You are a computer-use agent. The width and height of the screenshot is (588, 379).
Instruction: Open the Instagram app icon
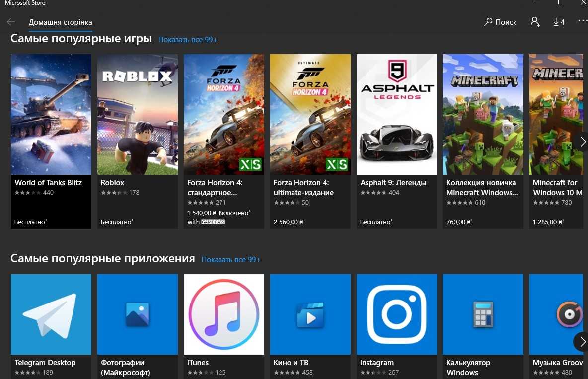[397, 314]
